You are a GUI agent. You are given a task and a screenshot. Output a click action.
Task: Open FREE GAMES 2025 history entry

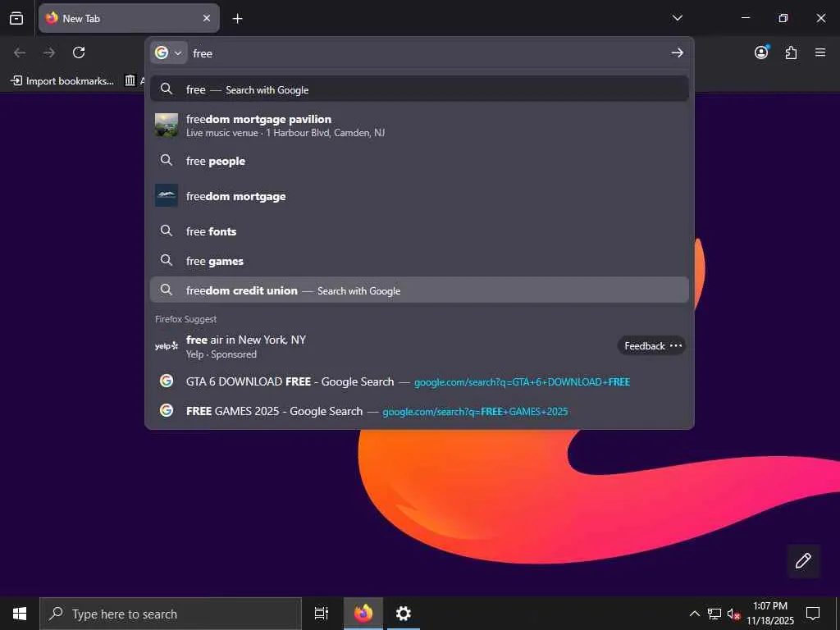419,411
